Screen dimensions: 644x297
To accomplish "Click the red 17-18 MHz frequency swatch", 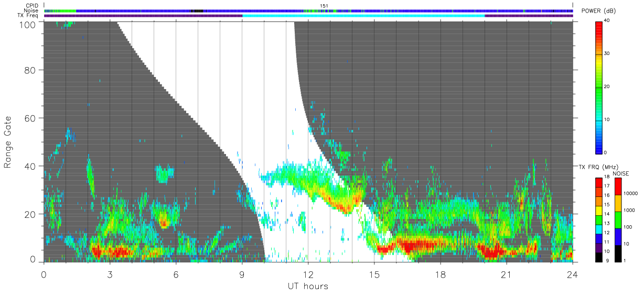I will [x=599, y=183].
